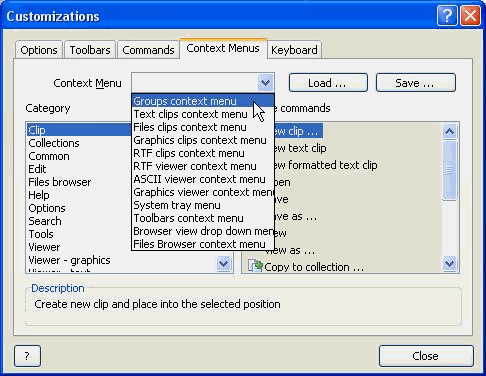Click down arrow of Category list scrollbar
Viewport: 486px width, 376px height.
tap(223, 264)
